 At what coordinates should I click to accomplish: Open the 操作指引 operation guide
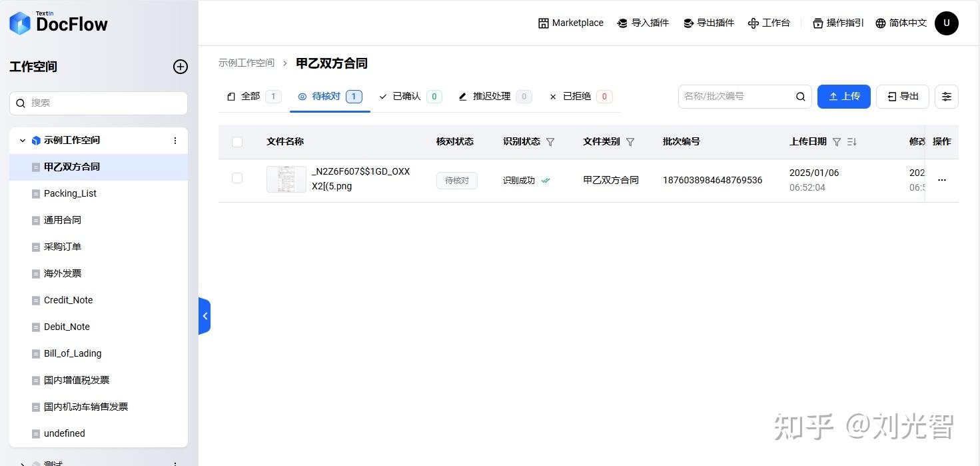point(817,23)
